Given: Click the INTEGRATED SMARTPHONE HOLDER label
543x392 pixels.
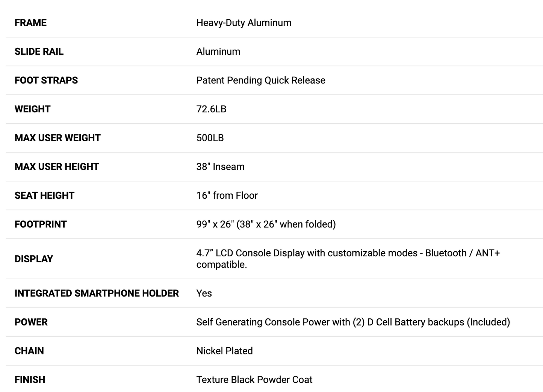Looking at the screenshot, I should (x=97, y=293).
